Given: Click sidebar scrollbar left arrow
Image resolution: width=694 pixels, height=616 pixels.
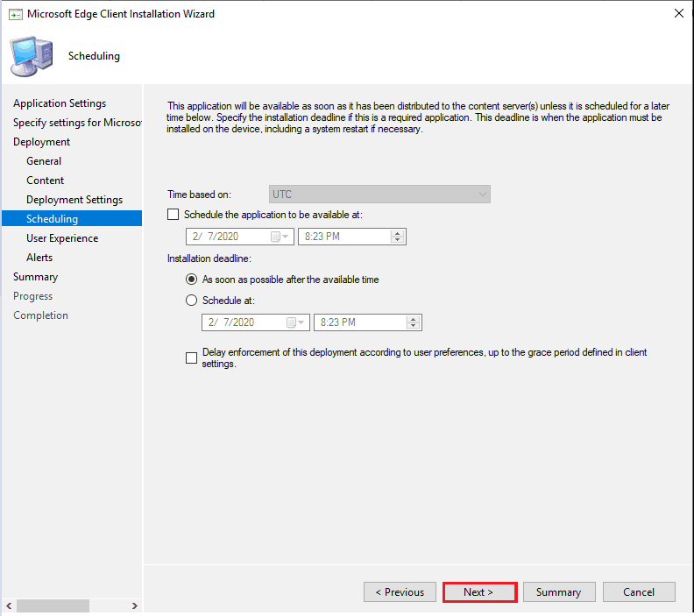Looking at the screenshot, I should click(x=9, y=605).
